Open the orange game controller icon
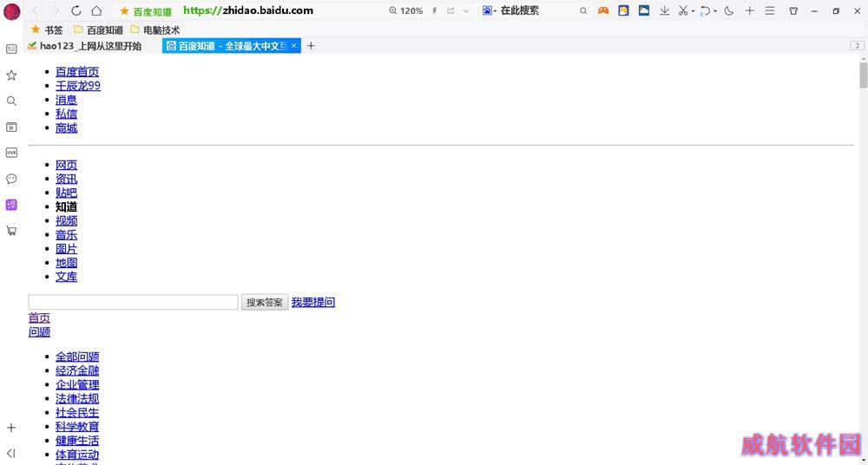Screen dimensions: 868x465 pos(603,10)
